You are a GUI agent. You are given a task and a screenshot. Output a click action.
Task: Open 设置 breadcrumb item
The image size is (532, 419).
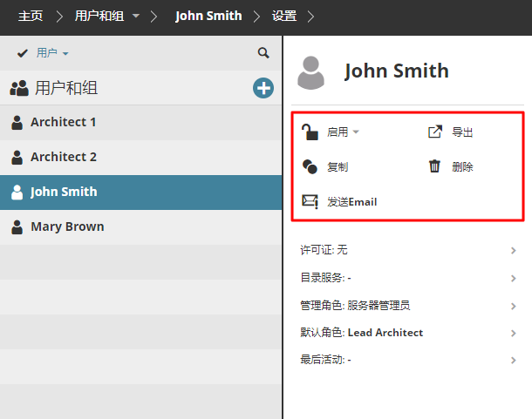[284, 16]
